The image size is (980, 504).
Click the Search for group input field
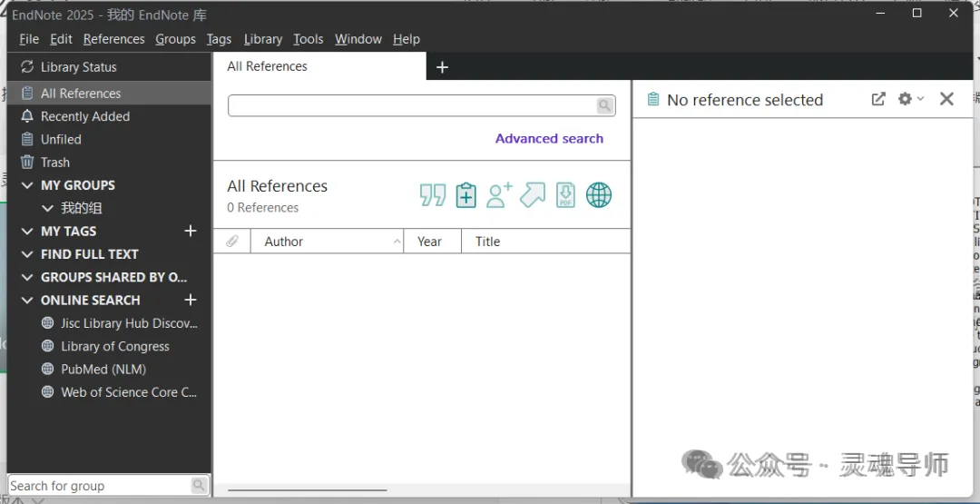[100, 486]
